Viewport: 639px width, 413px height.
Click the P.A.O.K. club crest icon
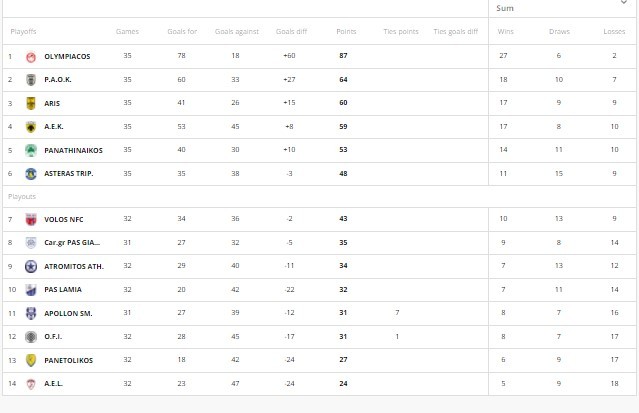point(31,80)
